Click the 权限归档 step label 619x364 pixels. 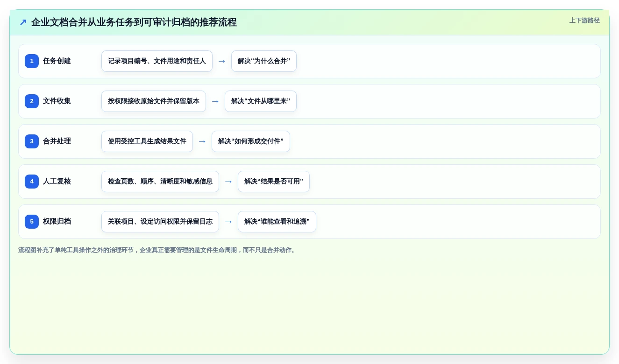[x=57, y=222]
